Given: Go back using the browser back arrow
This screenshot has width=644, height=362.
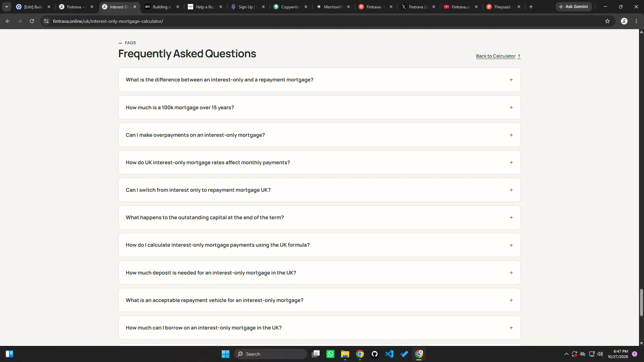Looking at the screenshot, I should point(8,21).
